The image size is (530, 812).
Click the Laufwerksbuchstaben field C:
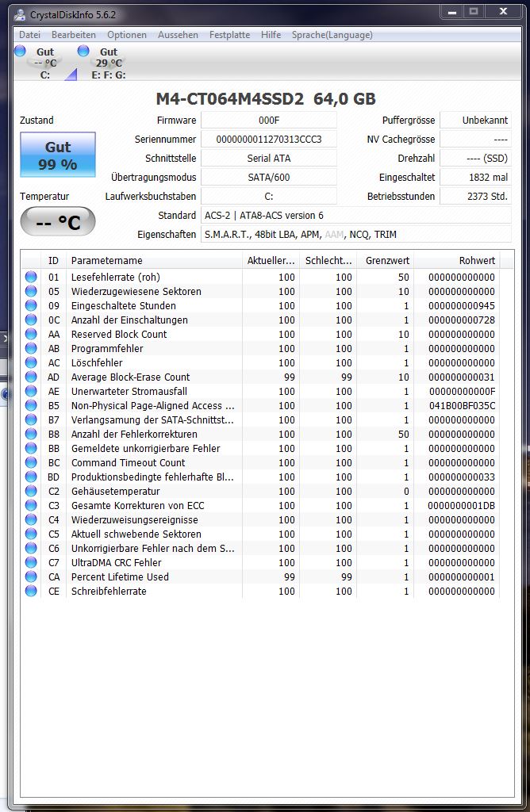tap(269, 197)
